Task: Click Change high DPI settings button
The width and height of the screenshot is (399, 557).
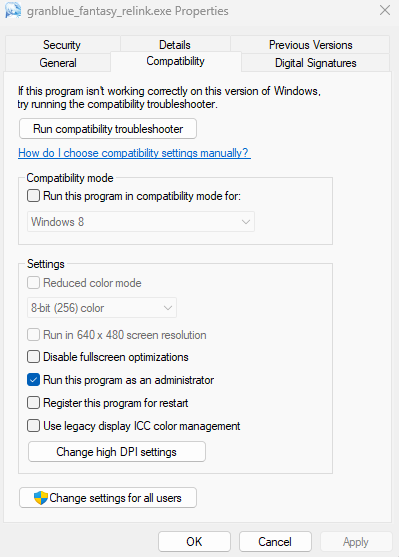Action: 117,451
